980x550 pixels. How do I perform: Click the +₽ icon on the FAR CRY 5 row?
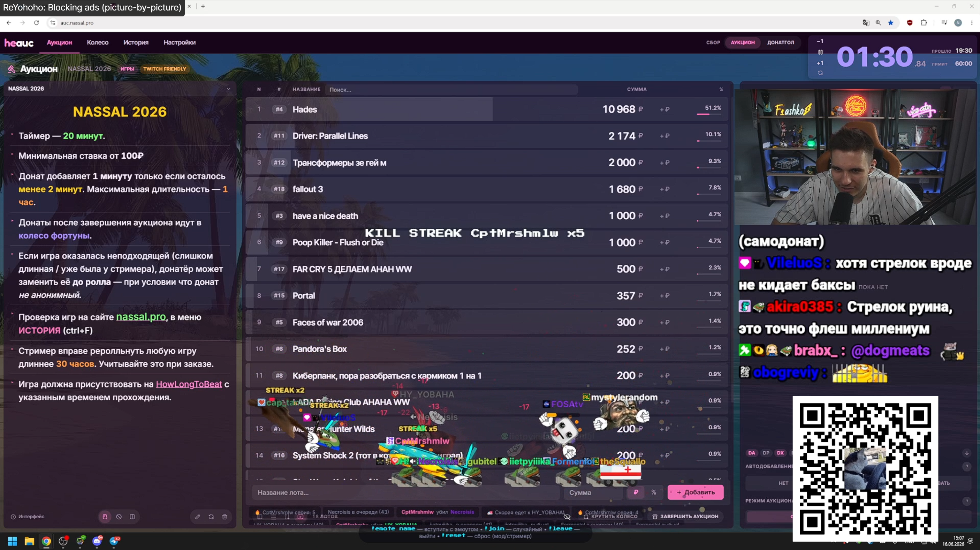(664, 269)
